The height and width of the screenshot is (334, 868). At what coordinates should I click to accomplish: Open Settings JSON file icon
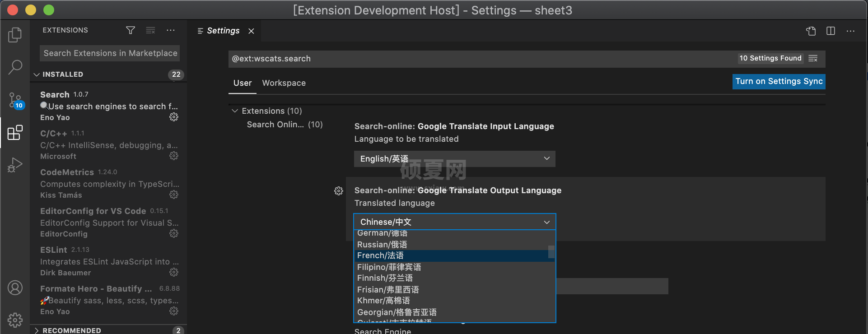(x=811, y=31)
